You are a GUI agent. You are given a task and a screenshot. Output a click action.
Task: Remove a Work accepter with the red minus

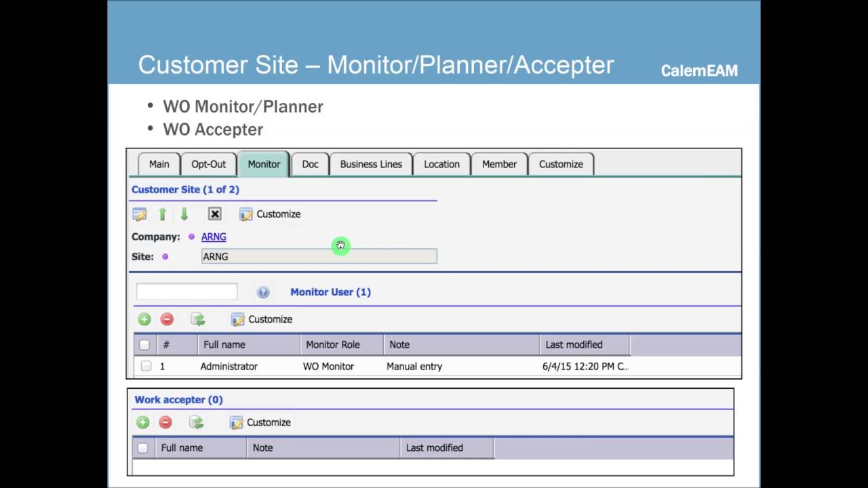[165, 422]
